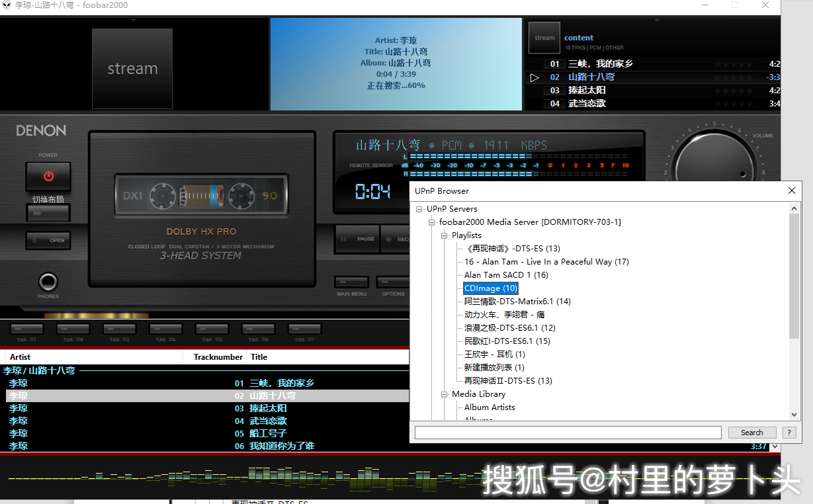
Task: Click the UPnP Browser search input field
Action: [x=568, y=433]
